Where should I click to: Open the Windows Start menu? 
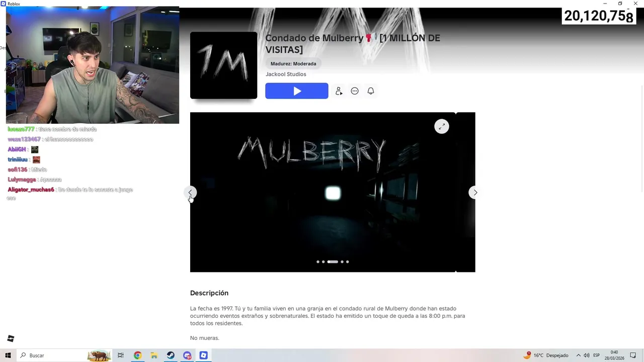pyautogui.click(x=8, y=355)
